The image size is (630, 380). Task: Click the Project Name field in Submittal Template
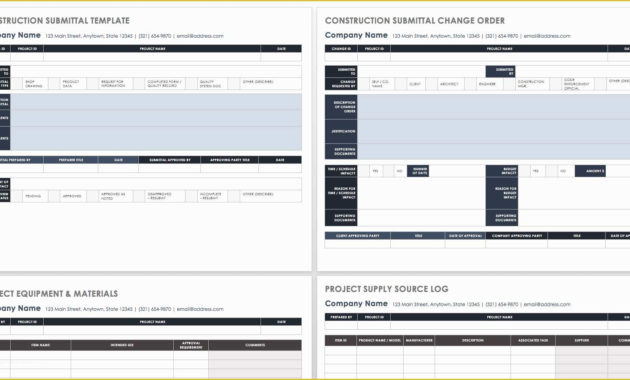(152, 57)
